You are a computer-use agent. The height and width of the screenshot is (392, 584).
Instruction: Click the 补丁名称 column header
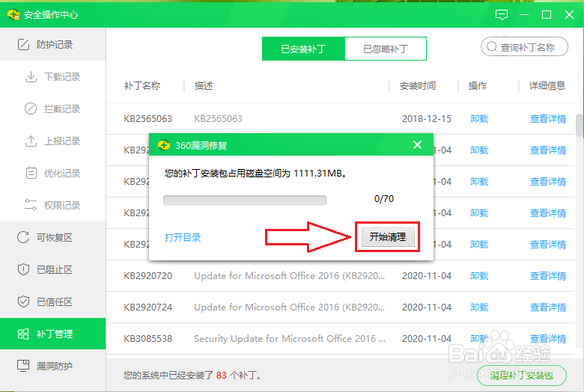(x=142, y=86)
